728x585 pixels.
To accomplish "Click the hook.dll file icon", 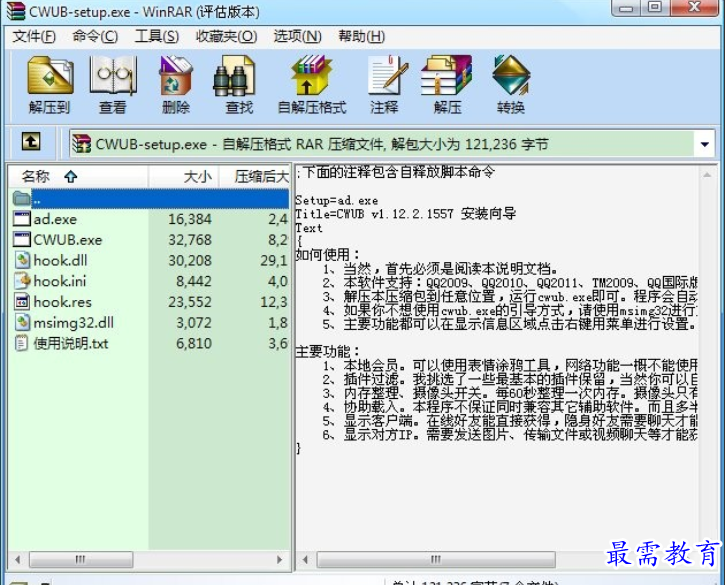I will [x=22, y=260].
